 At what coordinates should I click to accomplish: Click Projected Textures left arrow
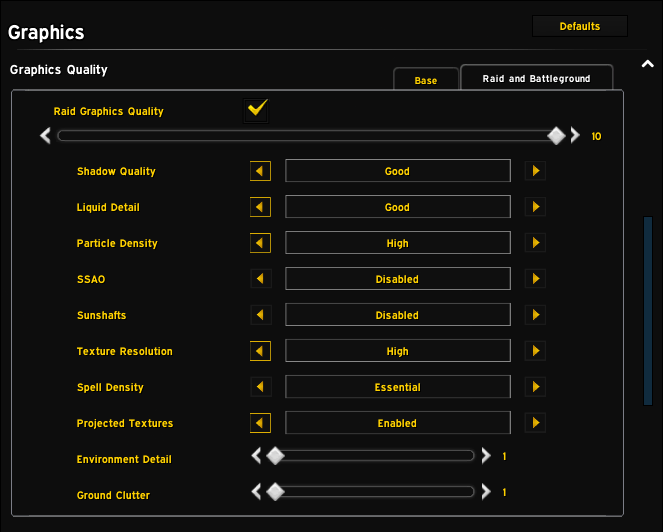[x=260, y=423]
